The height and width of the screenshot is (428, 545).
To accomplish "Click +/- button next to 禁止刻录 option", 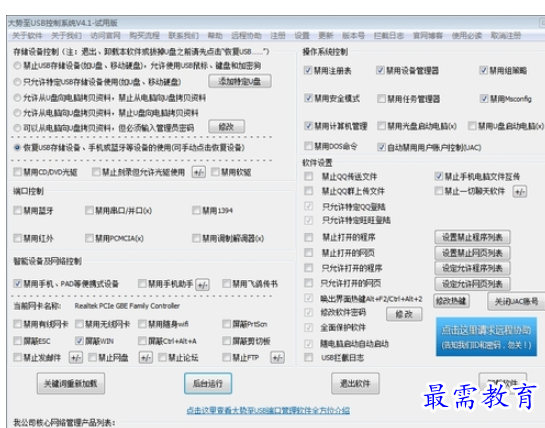I will 198,172.
